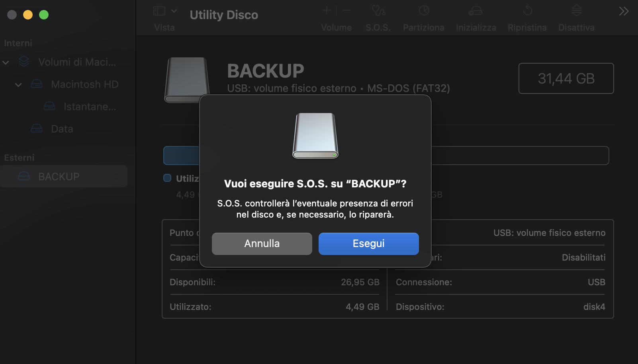Click the sidebar Vista layout icon
This screenshot has width=638, height=364.
[x=159, y=11]
